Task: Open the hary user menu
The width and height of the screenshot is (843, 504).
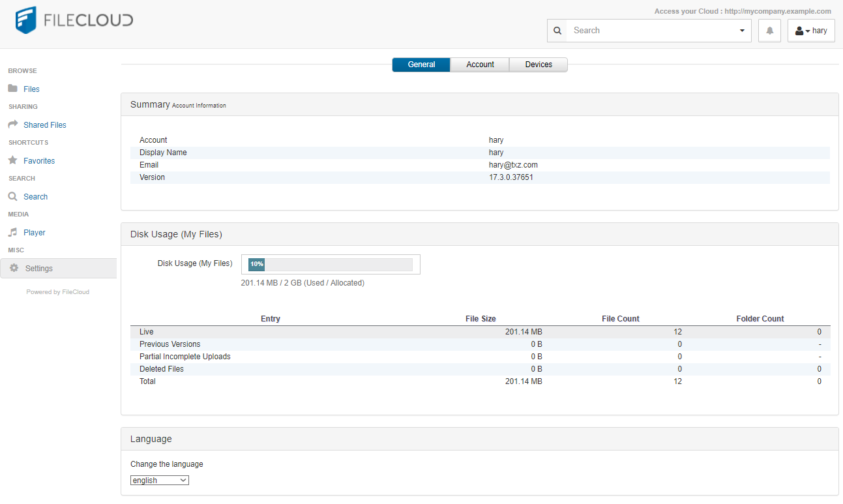Action: [811, 31]
